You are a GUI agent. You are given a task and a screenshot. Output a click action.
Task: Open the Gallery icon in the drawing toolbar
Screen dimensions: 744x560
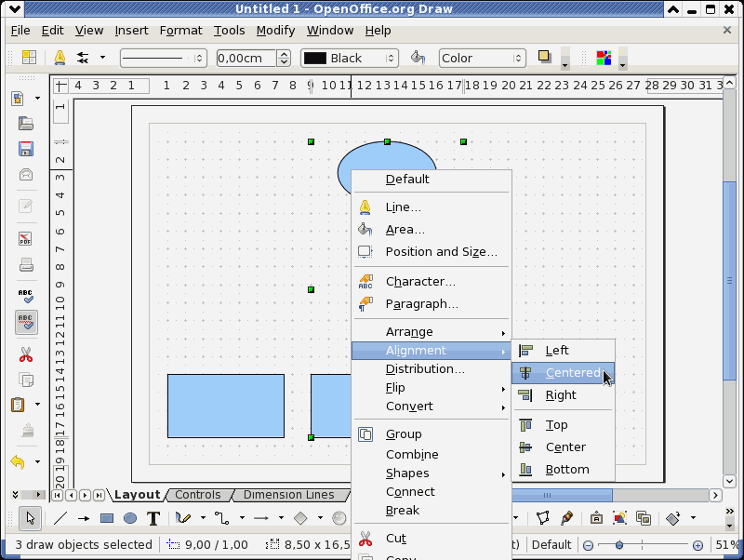(644, 518)
